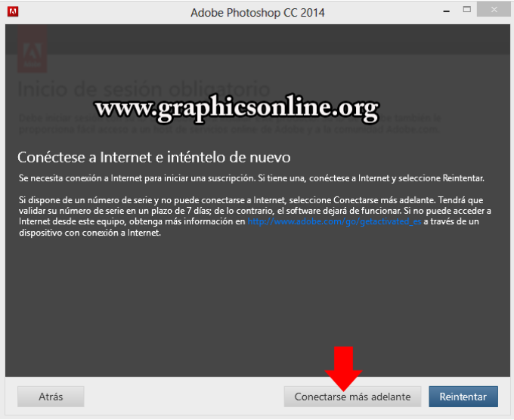Click the dimmed Inicio de sesión obligatorio heading
Screen dimensions: 514x420
[x=144, y=89]
